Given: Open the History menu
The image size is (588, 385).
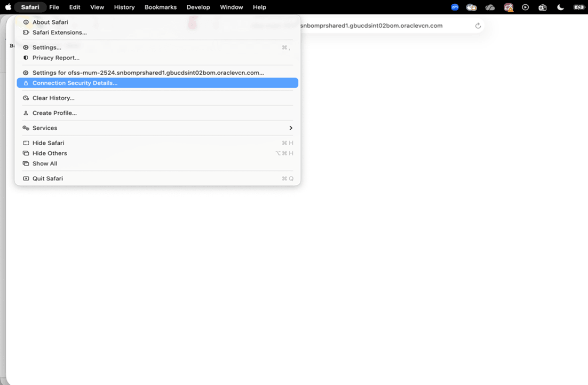Looking at the screenshot, I should 124,7.
